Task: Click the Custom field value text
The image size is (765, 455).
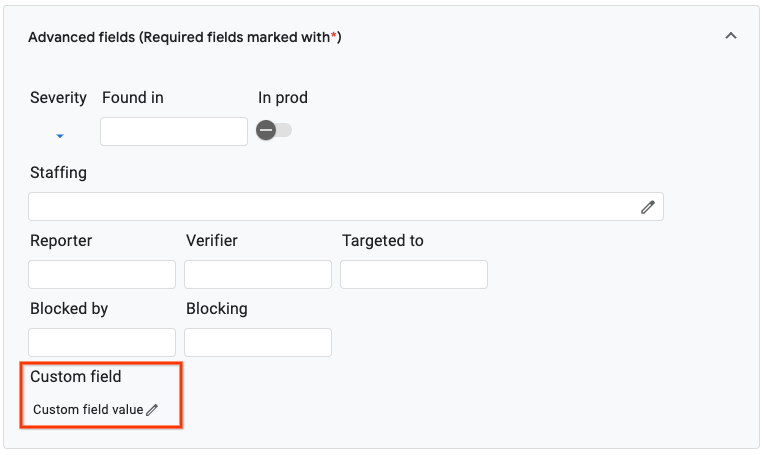Action: 88,410
